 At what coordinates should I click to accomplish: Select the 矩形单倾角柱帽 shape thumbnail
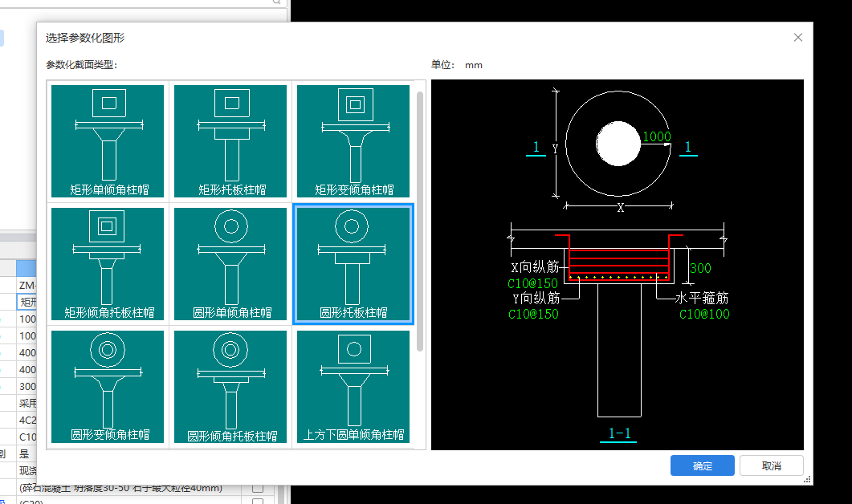[x=108, y=141]
